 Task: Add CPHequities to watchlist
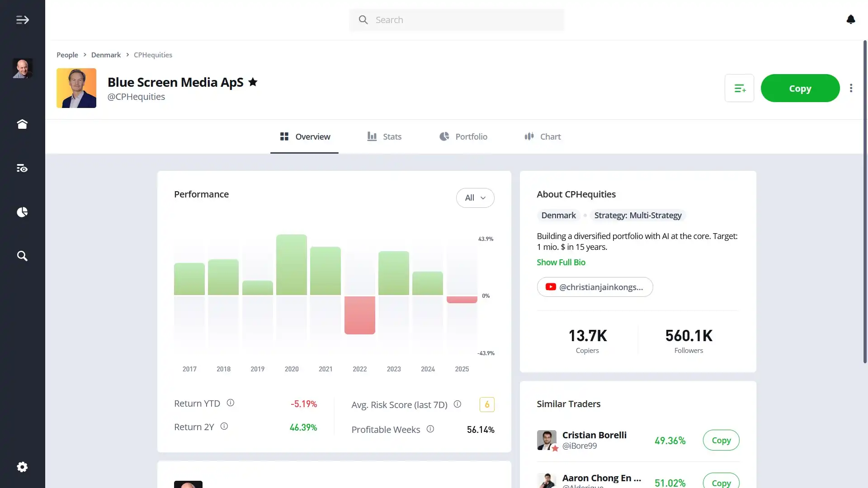(x=740, y=88)
